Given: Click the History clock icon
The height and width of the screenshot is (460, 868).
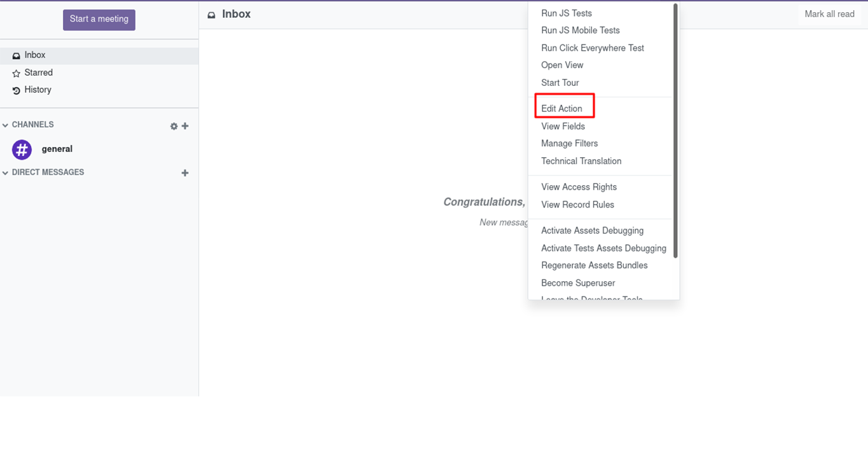Looking at the screenshot, I should click(x=17, y=90).
